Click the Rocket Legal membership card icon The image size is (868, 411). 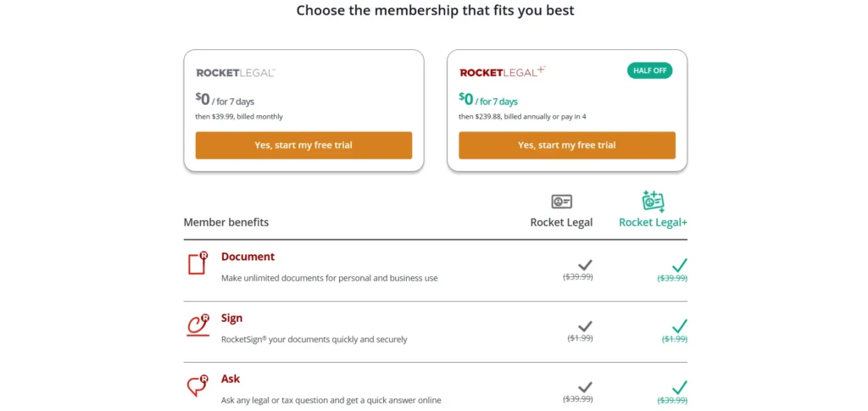[x=561, y=202]
